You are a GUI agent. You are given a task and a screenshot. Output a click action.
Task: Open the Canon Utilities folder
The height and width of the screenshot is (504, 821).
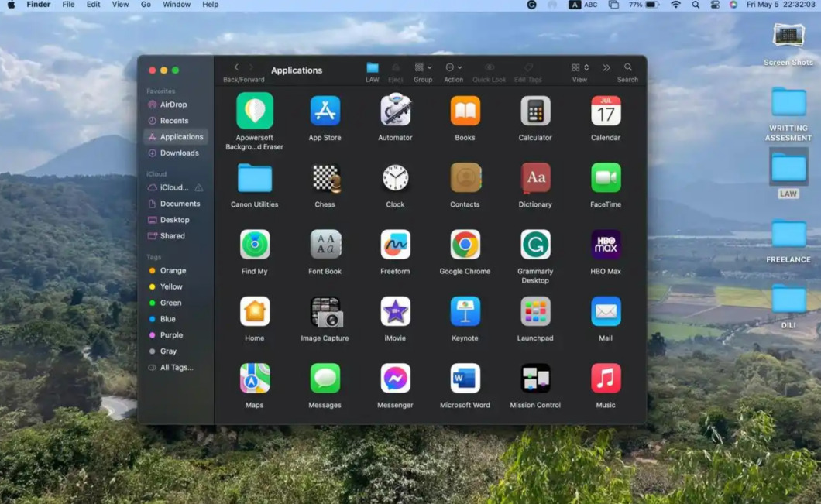[255, 178]
